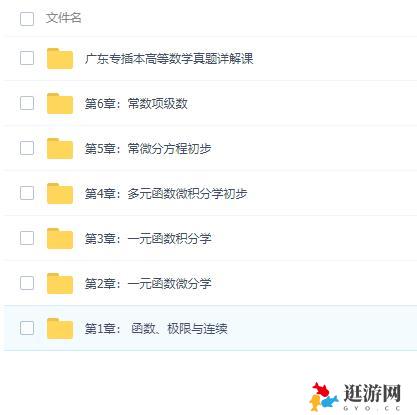Open the 第2章：一元函数微分学 folder name
Screen dimensions: 417x415
148,284
